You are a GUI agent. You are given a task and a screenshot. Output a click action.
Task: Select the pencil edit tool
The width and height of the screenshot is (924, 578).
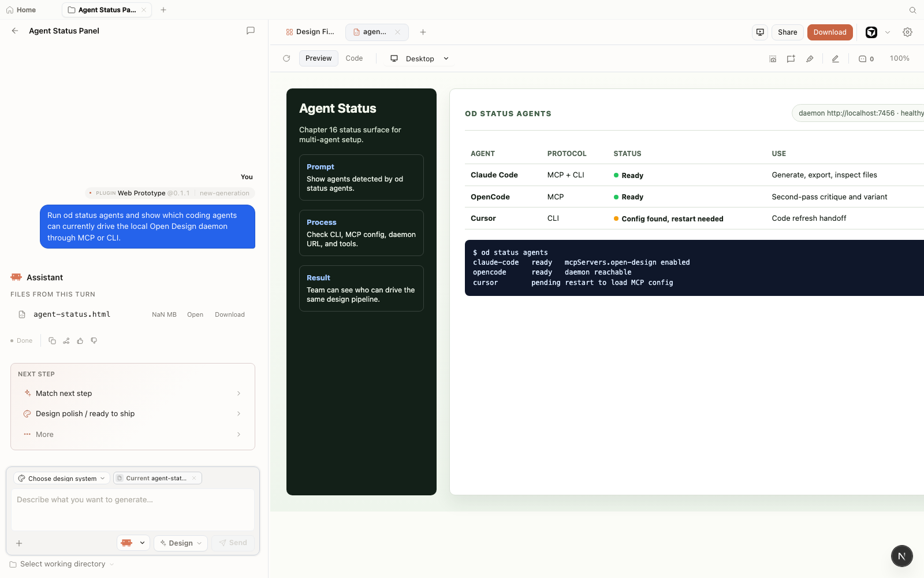click(835, 58)
